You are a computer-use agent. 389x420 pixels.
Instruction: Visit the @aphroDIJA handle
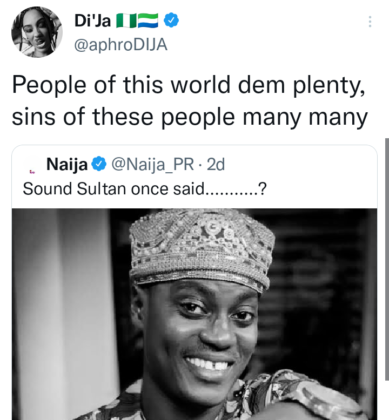tap(120, 45)
